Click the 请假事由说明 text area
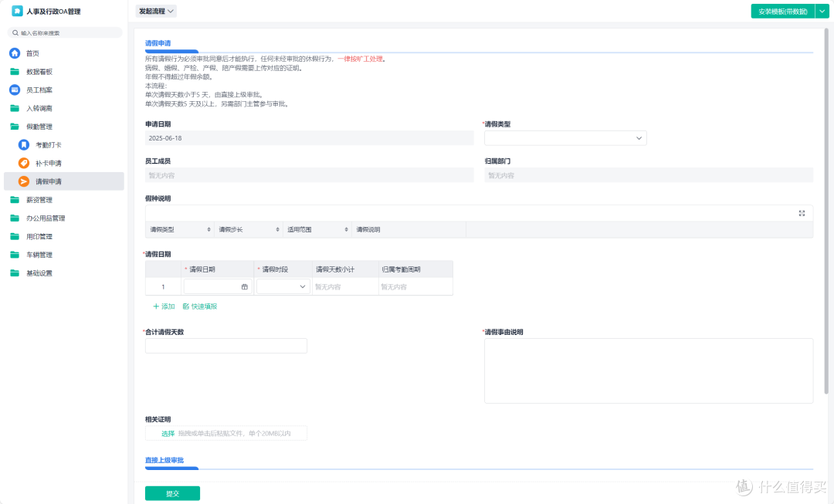Image resolution: width=834 pixels, height=504 pixels. (x=649, y=370)
